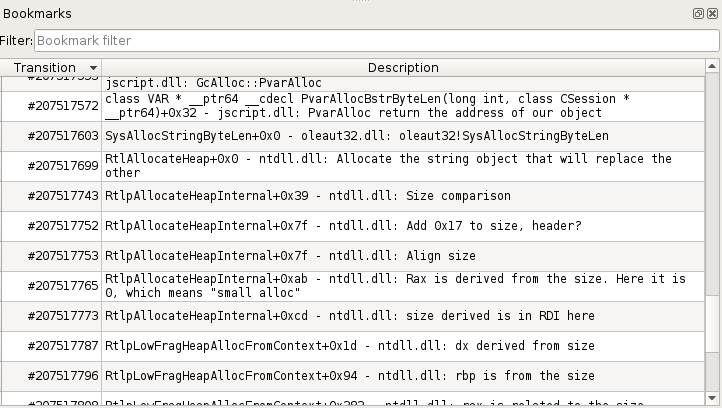The image size is (722, 408).
Task: Select transition #207517753
Action: tap(63, 256)
